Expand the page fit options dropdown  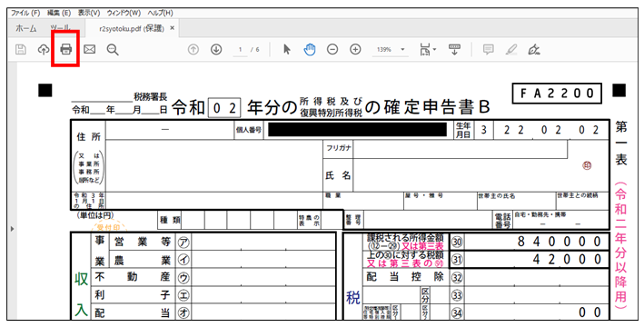(x=428, y=50)
